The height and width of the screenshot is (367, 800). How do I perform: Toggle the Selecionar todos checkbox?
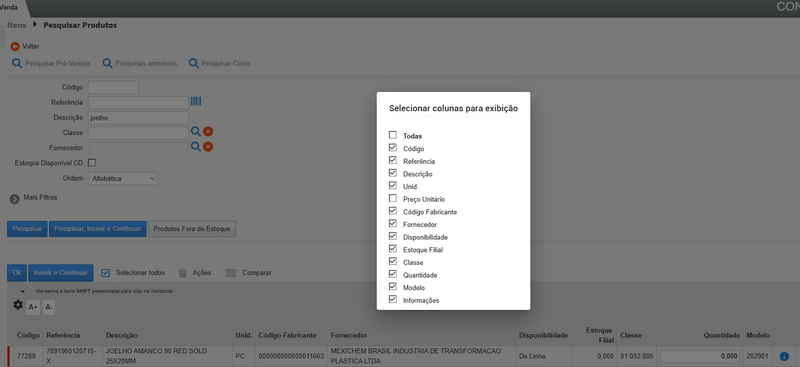106,273
